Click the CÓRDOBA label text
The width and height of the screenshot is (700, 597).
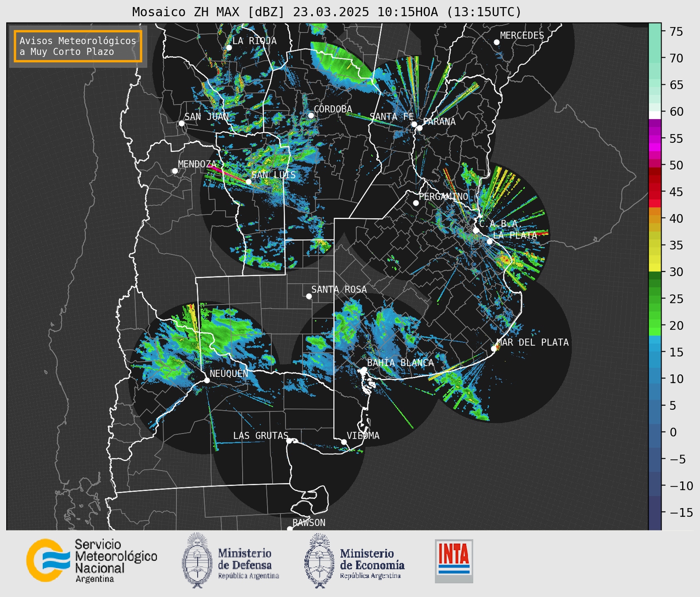(333, 109)
